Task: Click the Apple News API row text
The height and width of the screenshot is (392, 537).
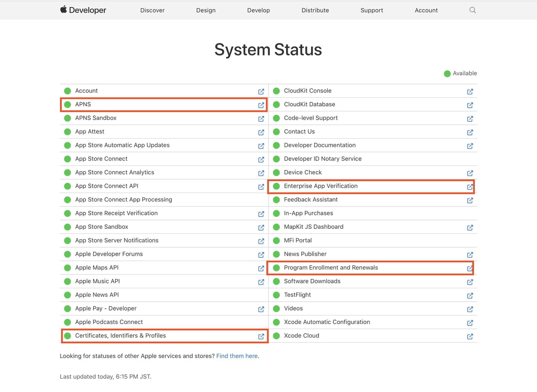Action: point(97,295)
